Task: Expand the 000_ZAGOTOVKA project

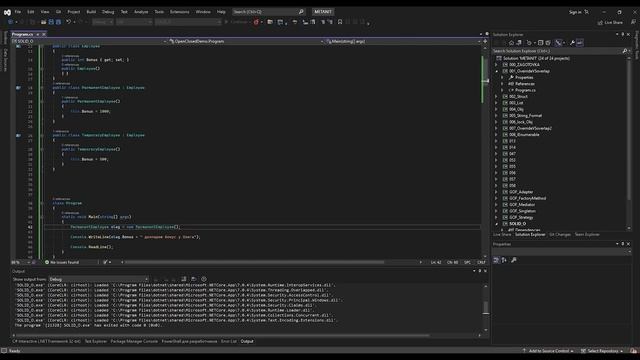Action: click(497, 64)
